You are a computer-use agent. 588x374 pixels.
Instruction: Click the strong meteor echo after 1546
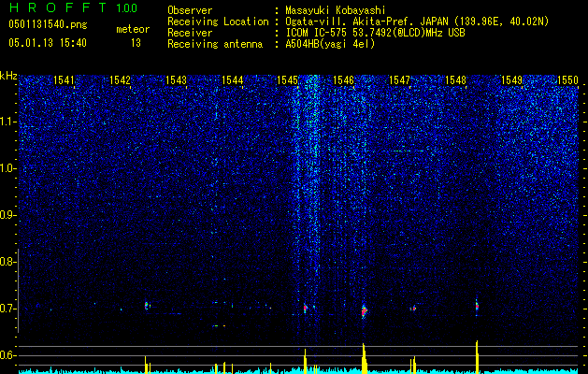[x=364, y=310]
